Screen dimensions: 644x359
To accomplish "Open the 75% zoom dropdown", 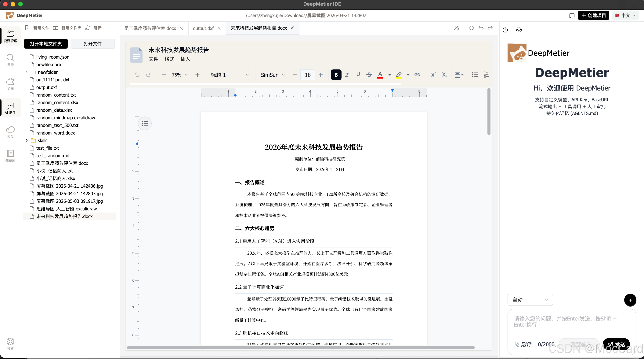I will click(180, 75).
